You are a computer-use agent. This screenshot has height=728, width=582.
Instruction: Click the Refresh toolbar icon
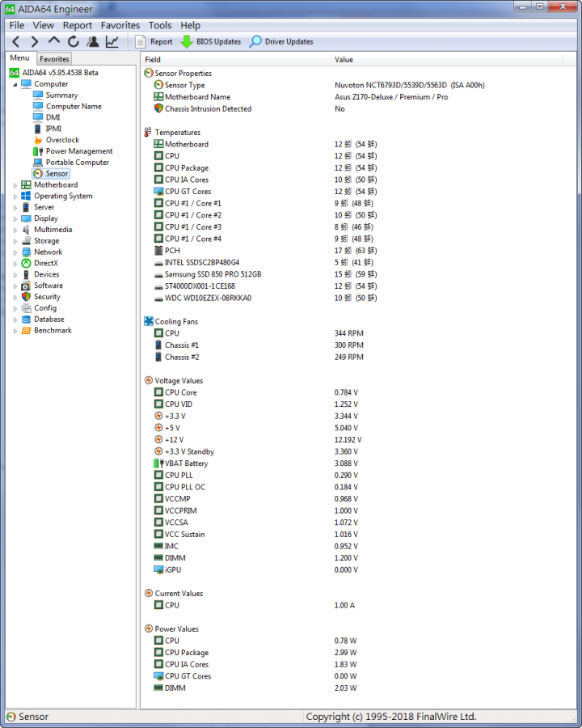[x=74, y=42]
